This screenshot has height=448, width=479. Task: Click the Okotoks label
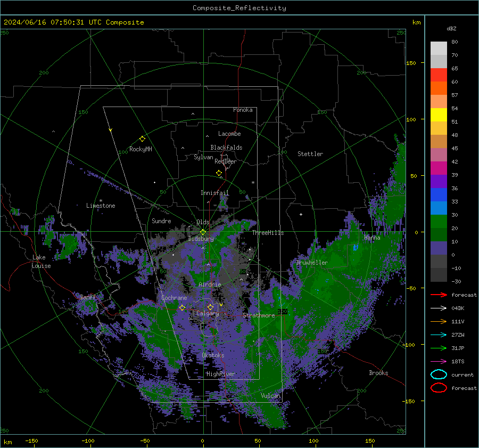point(213,355)
